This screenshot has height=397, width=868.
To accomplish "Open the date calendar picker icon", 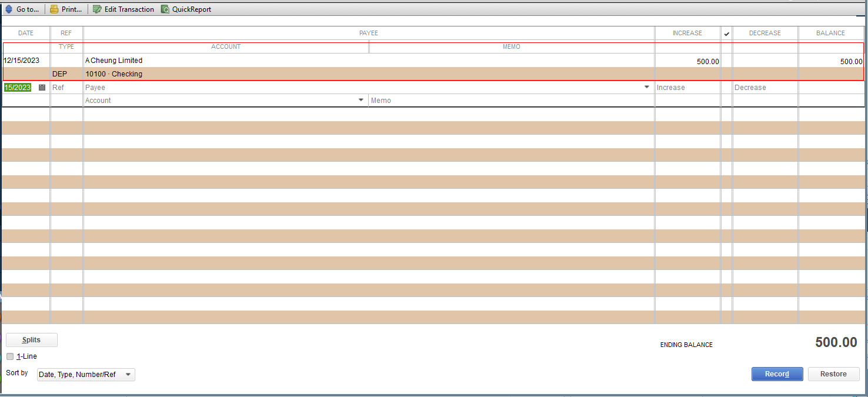I will 42,88.
